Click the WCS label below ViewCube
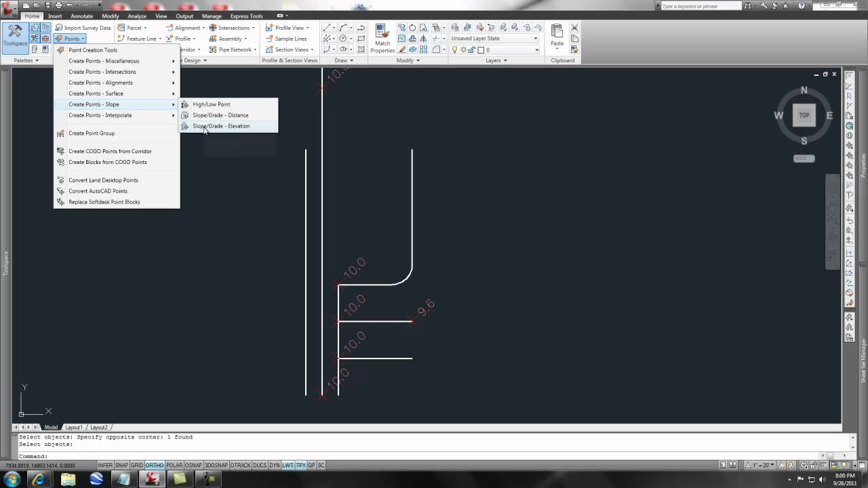The image size is (868, 488). tap(804, 159)
